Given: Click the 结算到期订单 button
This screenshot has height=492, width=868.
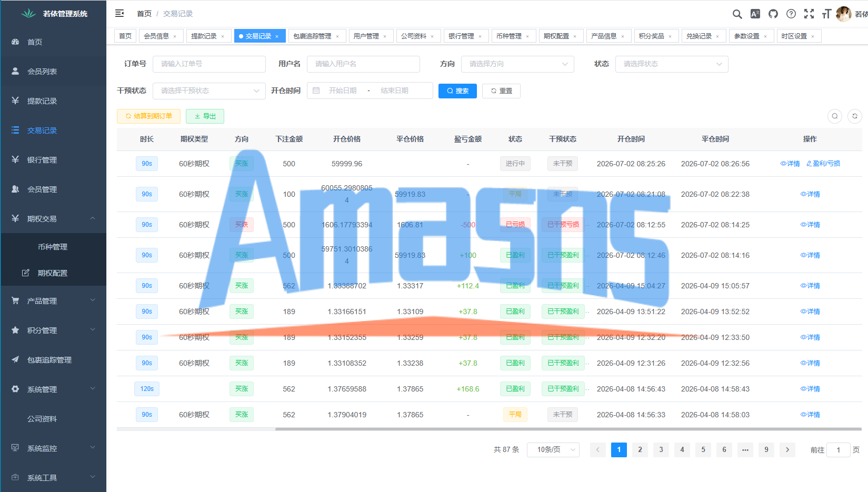Looking at the screenshot, I should 148,116.
